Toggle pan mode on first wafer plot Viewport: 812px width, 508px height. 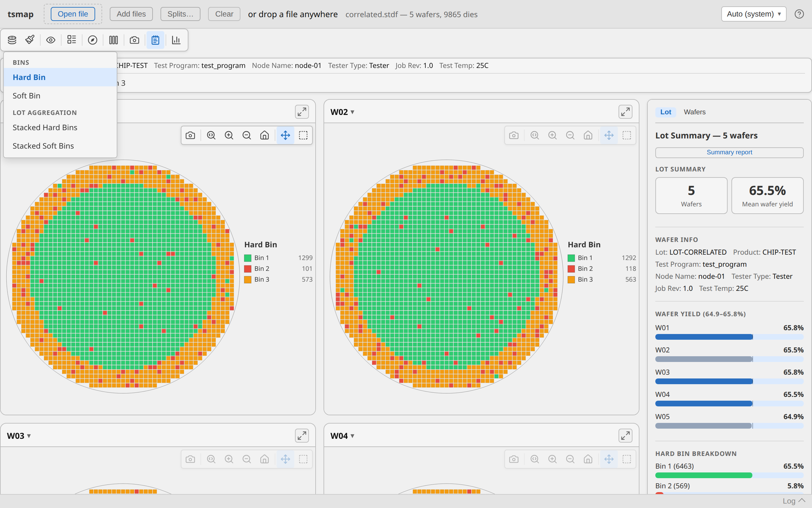[x=285, y=135]
